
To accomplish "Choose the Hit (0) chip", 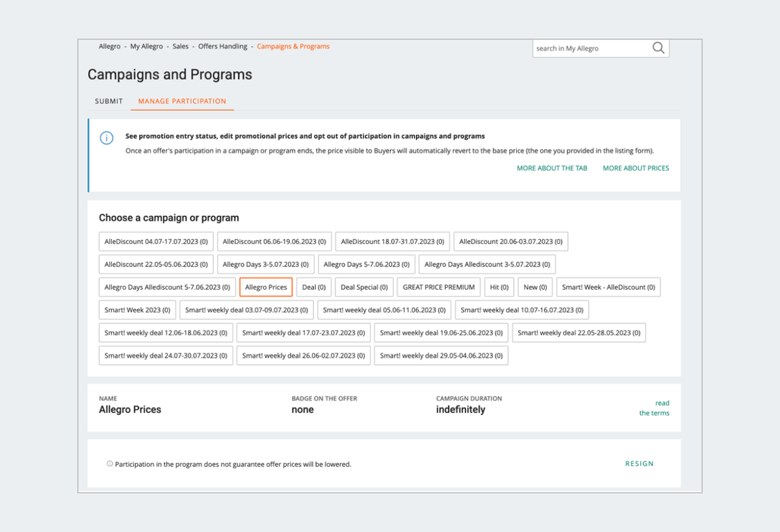I will [499, 287].
